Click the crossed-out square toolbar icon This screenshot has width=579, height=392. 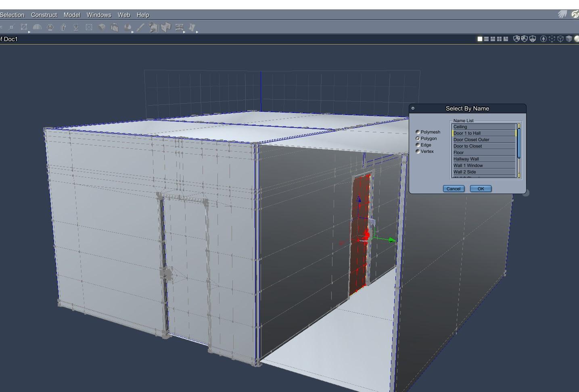pyautogui.click(x=89, y=27)
